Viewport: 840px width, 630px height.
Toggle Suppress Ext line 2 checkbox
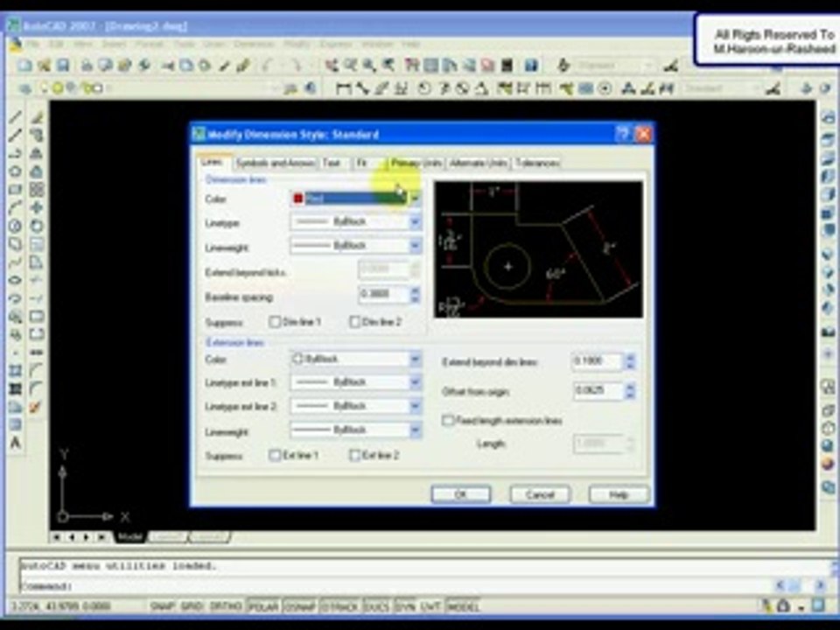pyautogui.click(x=354, y=455)
